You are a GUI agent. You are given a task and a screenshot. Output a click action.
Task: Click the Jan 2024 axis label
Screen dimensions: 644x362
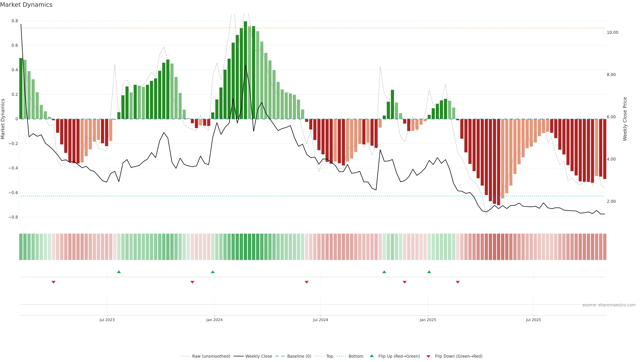point(214,320)
